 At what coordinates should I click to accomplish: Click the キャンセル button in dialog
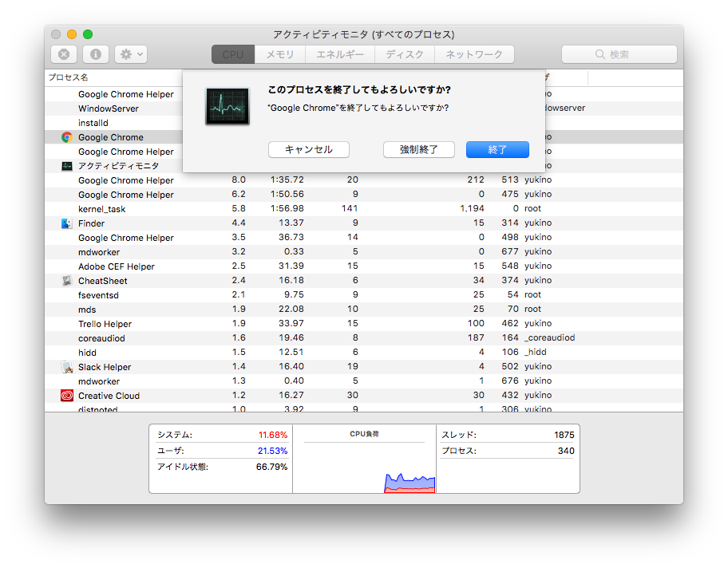[309, 149]
